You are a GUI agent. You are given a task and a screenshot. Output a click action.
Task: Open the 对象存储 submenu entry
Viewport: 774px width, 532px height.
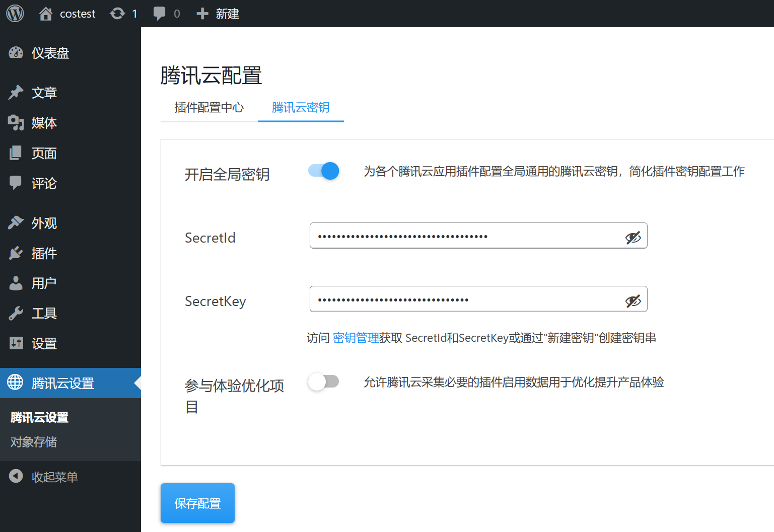tap(34, 442)
